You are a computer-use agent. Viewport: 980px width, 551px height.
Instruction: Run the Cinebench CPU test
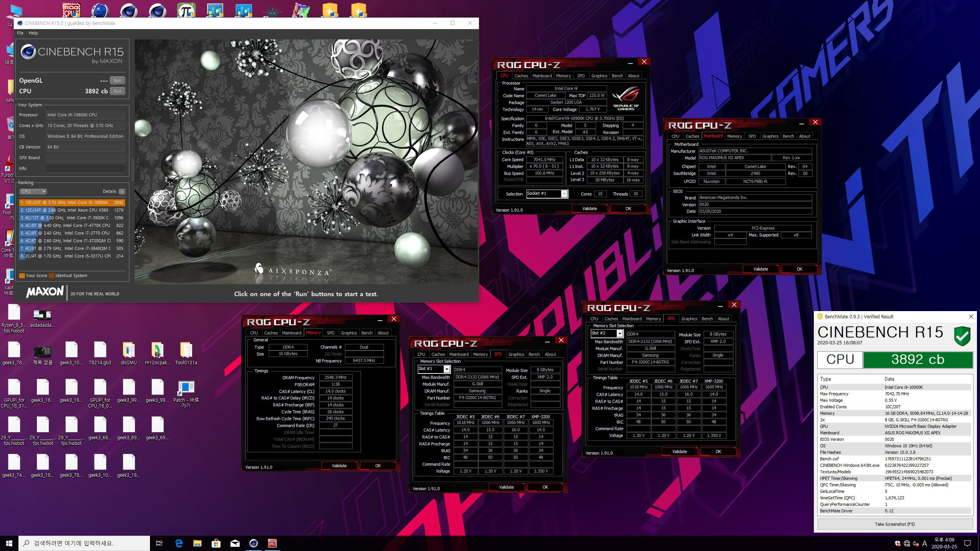click(x=118, y=91)
